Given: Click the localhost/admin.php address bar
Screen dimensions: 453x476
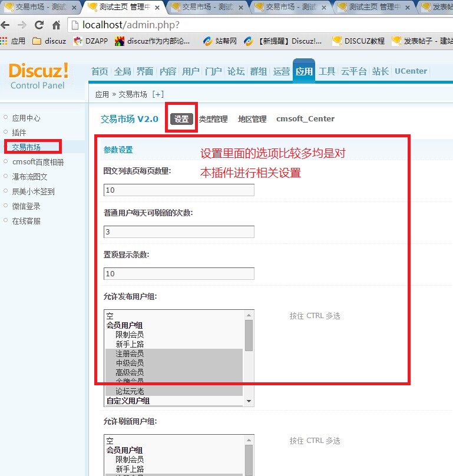Looking at the screenshot, I should click(x=261, y=25).
